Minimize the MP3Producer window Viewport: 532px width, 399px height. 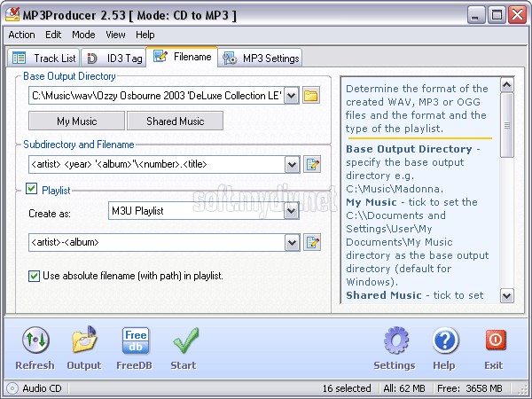click(476, 15)
